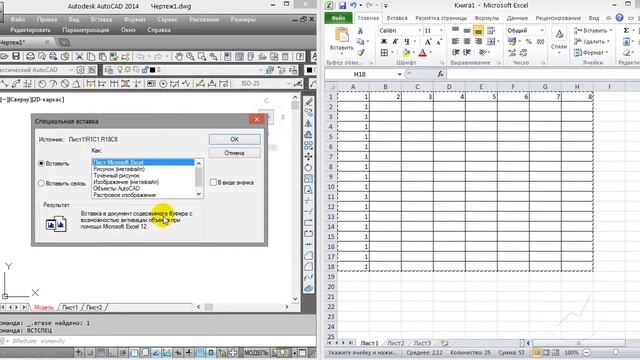Switch to the "Лист1" layout tab in AutoCAD
Viewport: 640px width, 360px height.
70,307
